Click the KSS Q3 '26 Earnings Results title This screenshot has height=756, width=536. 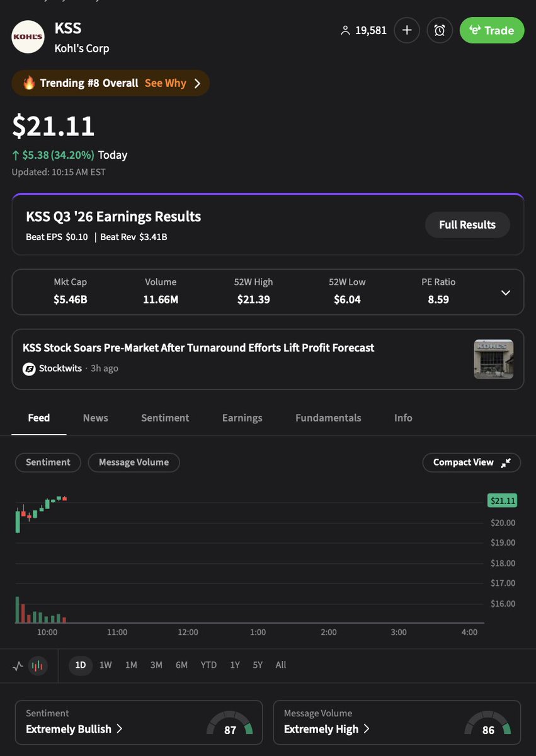(x=113, y=217)
